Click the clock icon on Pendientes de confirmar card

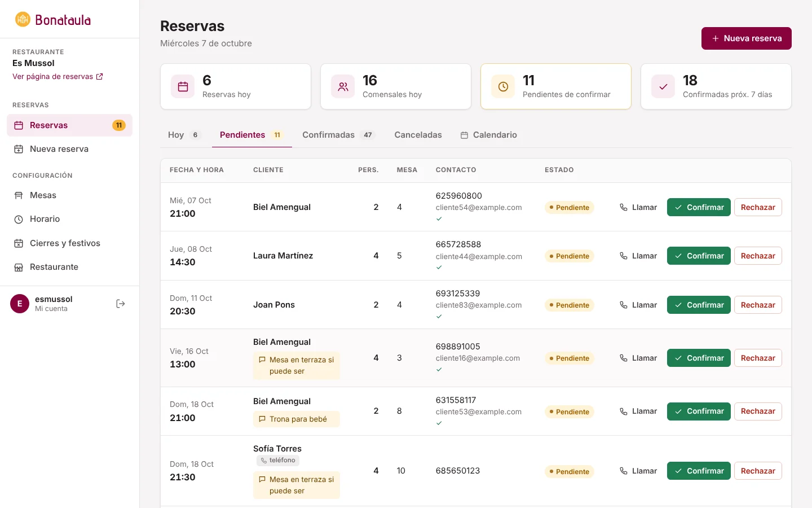[503, 86]
